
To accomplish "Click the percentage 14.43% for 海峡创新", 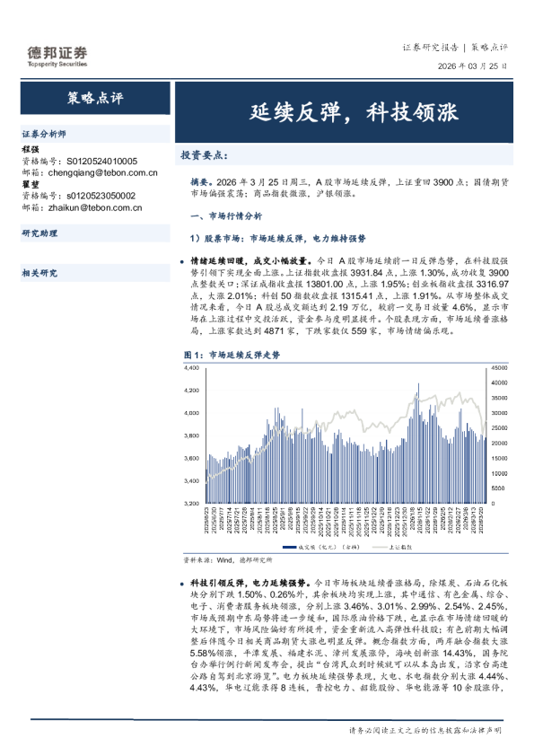I will point(458,653).
